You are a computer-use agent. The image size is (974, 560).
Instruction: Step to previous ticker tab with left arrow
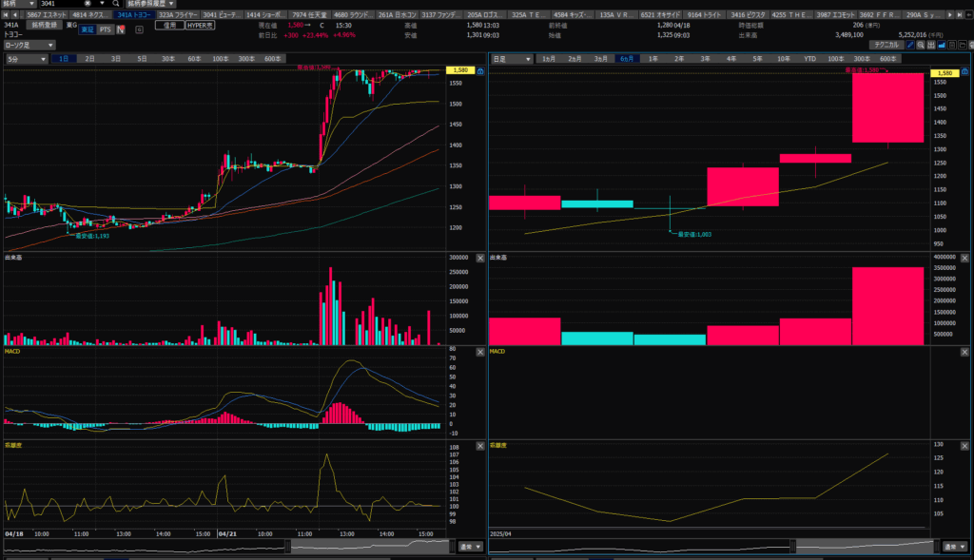pyautogui.click(x=15, y=15)
